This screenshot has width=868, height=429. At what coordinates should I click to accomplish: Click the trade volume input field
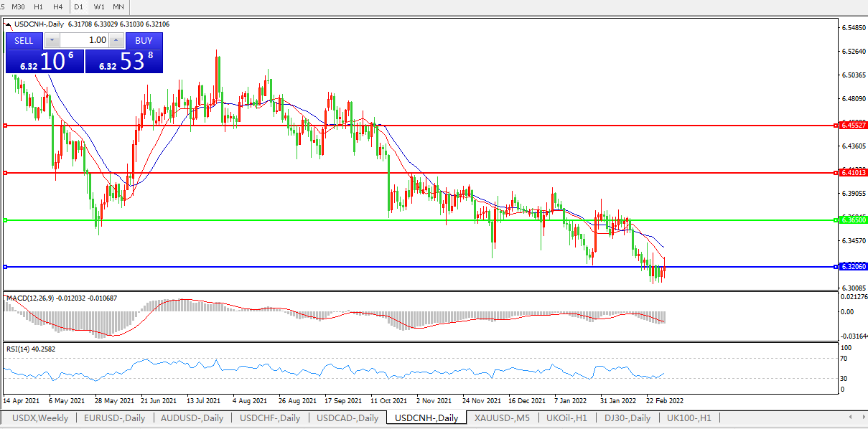tap(84, 40)
